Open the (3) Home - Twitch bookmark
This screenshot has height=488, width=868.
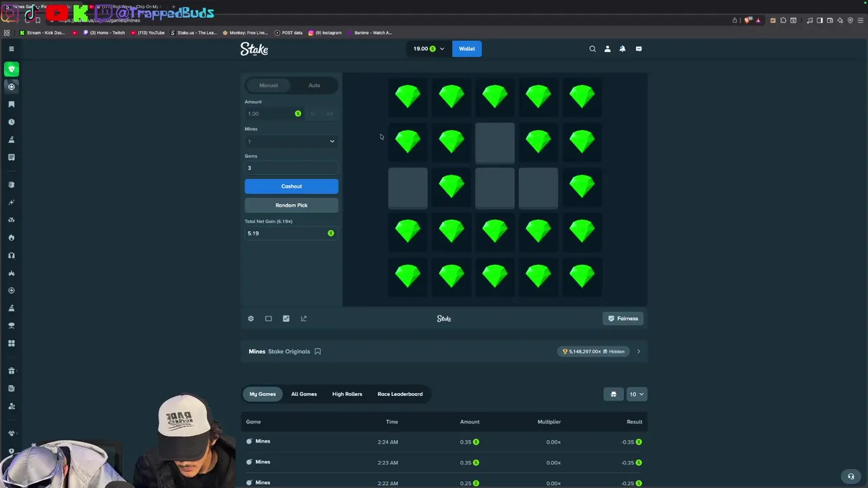coord(104,33)
